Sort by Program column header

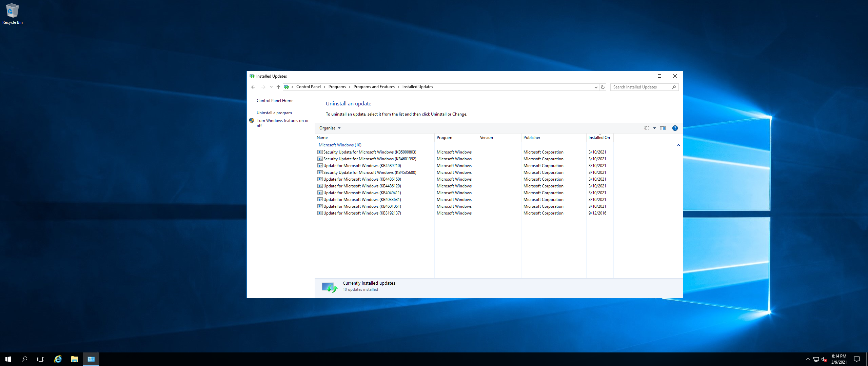pos(456,138)
